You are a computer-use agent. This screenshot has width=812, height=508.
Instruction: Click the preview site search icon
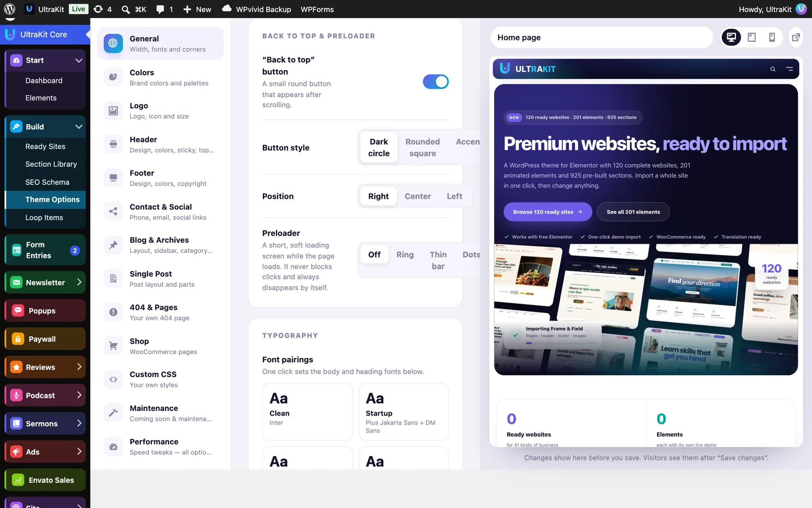773,69
